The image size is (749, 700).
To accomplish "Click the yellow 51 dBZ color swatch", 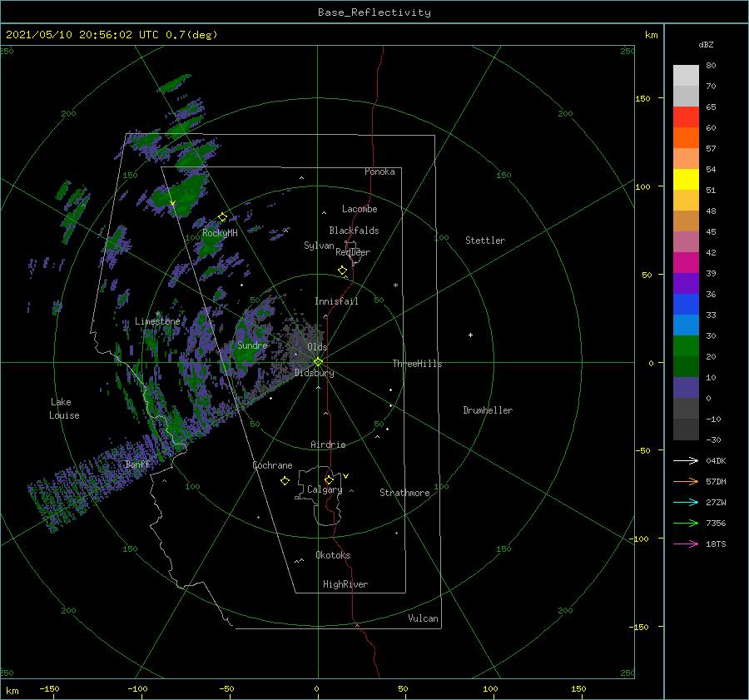I will [x=686, y=179].
